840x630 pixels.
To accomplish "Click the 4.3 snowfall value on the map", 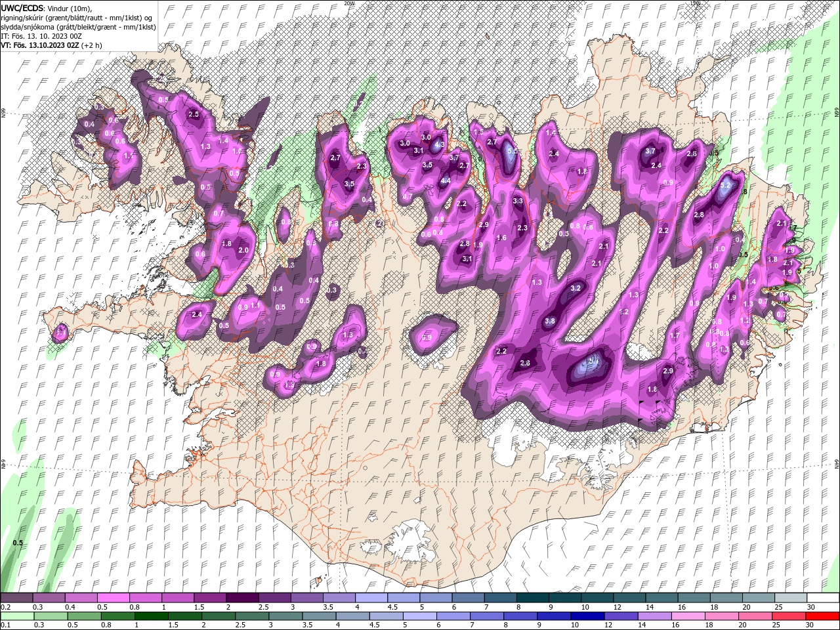I will (x=440, y=144).
